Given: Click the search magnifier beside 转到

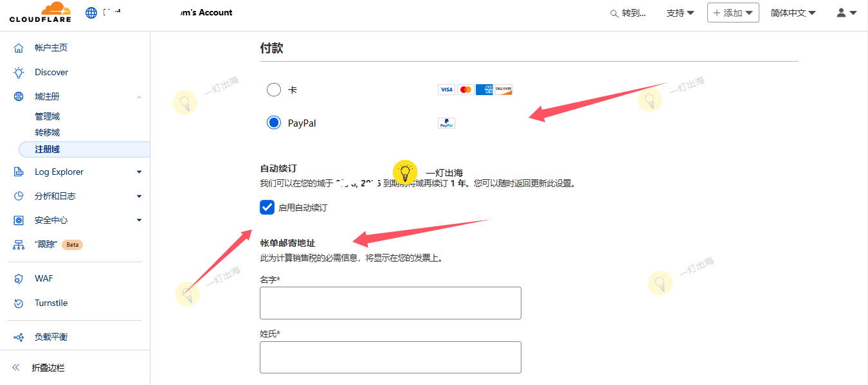Looking at the screenshot, I should tap(613, 12).
